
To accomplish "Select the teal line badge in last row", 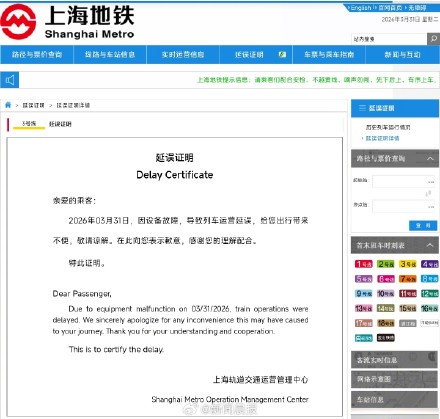I will pos(363,338).
